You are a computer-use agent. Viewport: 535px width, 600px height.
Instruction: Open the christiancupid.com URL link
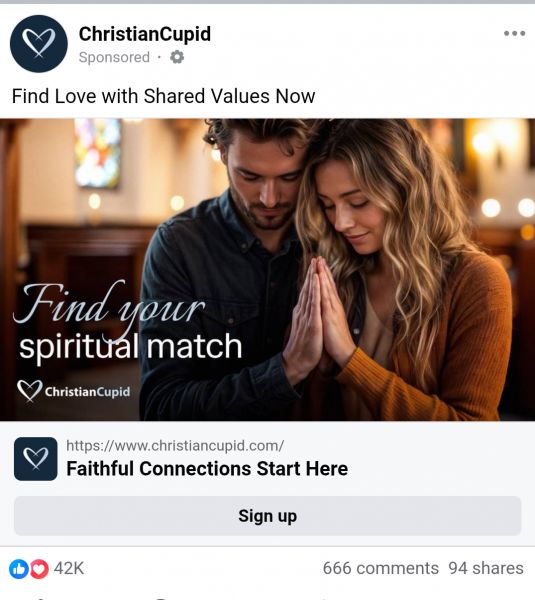pyautogui.click(x=175, y=445)
